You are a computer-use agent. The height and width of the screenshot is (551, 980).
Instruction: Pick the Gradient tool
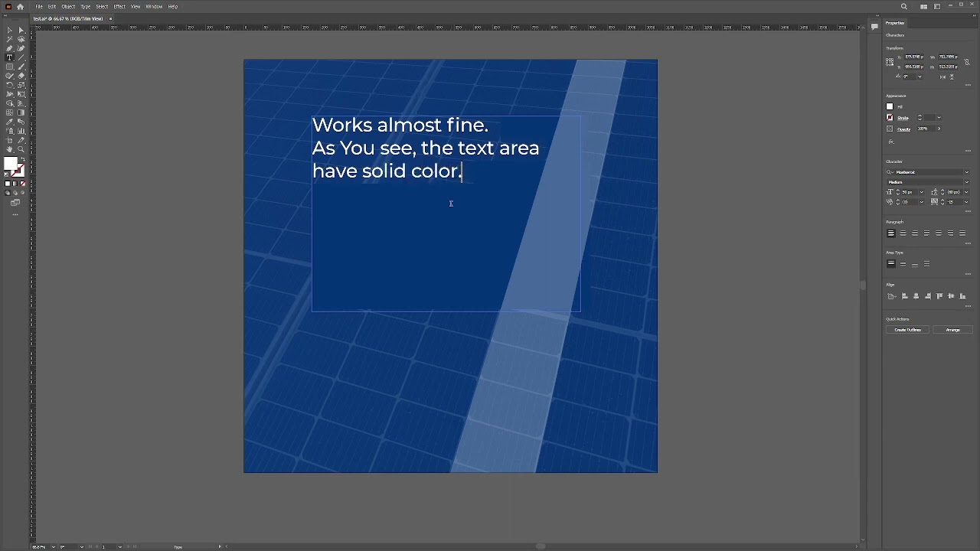(21, 113)
